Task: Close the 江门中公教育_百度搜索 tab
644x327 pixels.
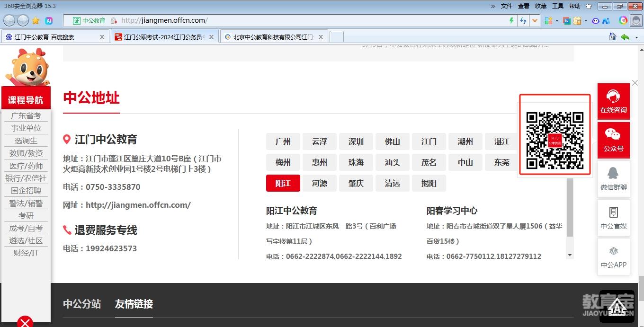Action: click(102, 37)
